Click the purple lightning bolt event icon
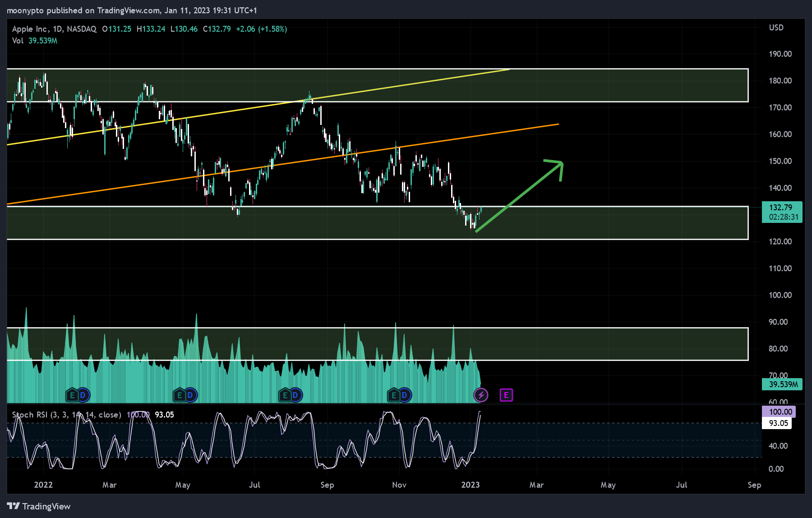Viewport: 812px width, 518px height. (x=481, y=395)
